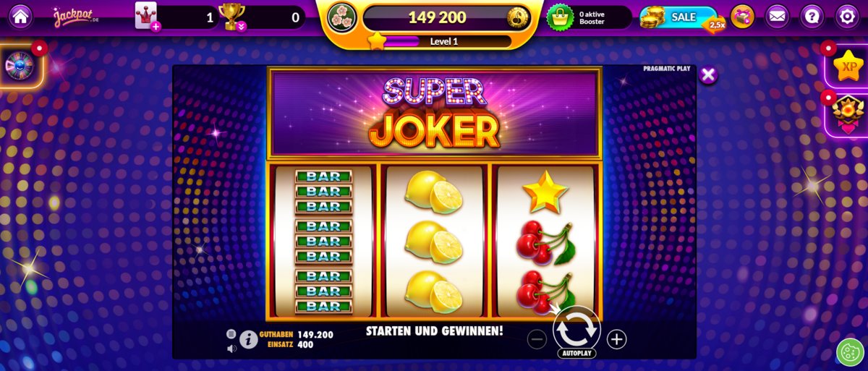Open the mail inbox icon
The height and width of the screenshot is (371, 868).
[x=778, y=16]
